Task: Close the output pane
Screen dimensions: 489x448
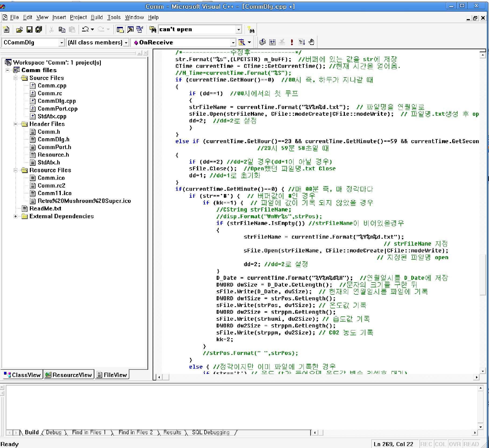Action: point(2,387)
